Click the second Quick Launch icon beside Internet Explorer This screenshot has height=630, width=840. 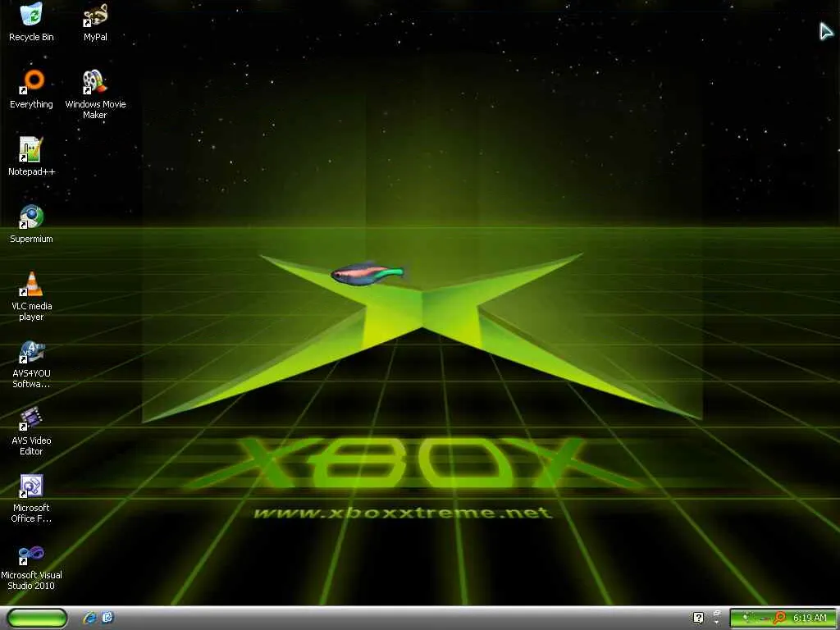(107, 617)
